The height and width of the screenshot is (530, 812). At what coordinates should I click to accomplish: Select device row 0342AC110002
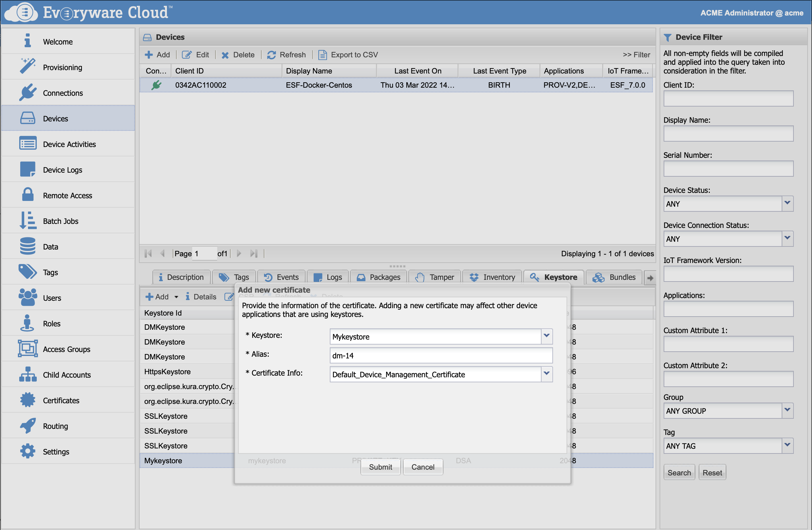pos(396,85)
